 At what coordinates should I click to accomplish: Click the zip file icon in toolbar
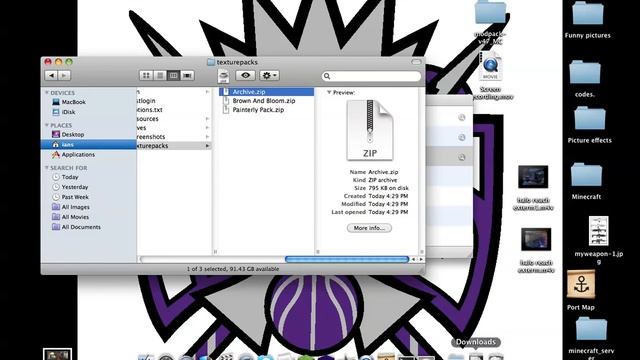pyautogui.click(x=223, y=76)
